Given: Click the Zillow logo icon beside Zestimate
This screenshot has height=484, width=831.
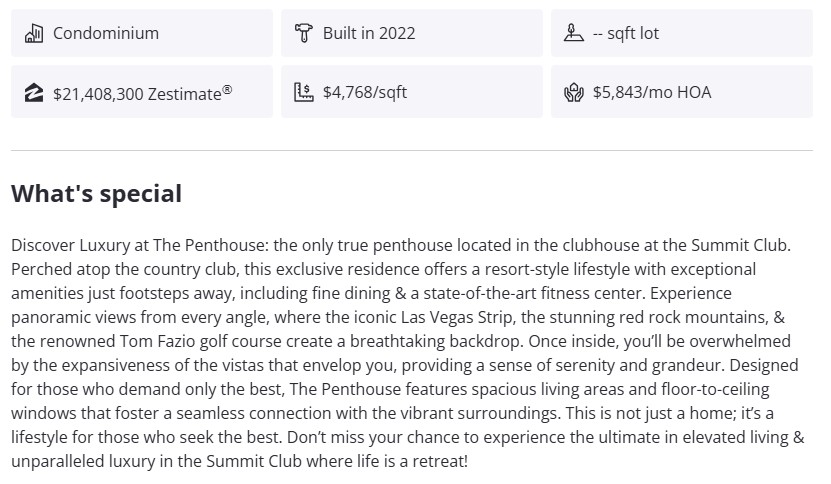Looking at the screenshot, I should (34, 93).
